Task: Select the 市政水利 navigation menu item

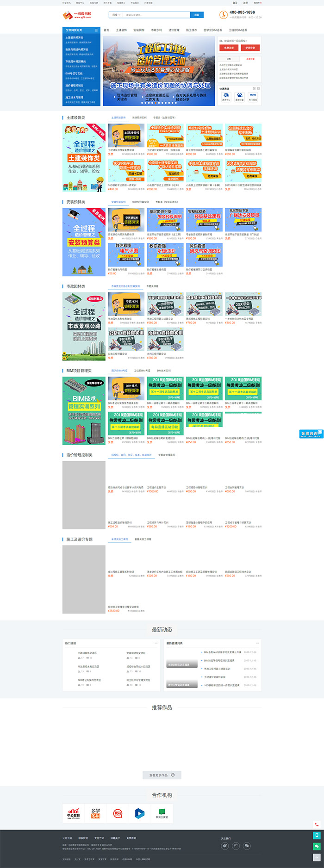Action: pyautogui.click(x=156, y=30)
